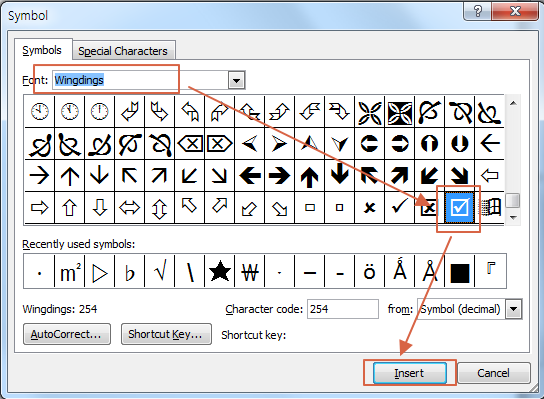This screenshot has height=399, width=544.
Task: Insert recent square root symbol
Action: tap(159, 271)
